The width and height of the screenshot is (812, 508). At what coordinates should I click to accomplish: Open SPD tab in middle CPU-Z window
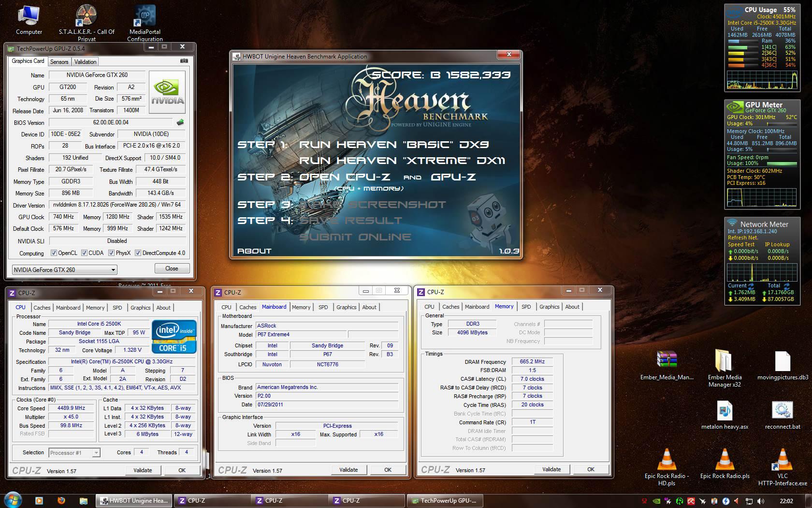click(323, 307)
